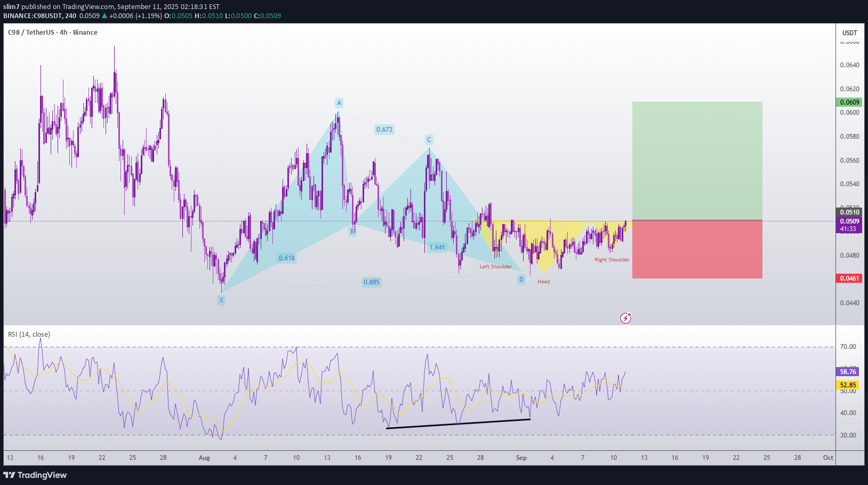Open the RSI (14, close) indicator legend
The image size is (868, 485).
coord(29,335)
